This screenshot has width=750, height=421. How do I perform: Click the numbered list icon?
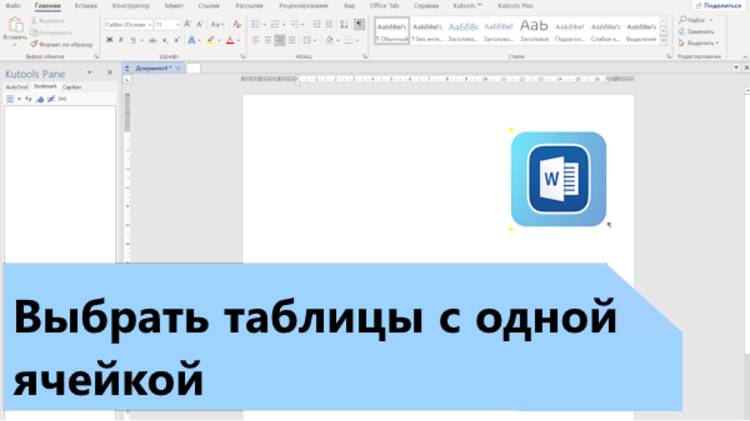(x=275, y=24)
